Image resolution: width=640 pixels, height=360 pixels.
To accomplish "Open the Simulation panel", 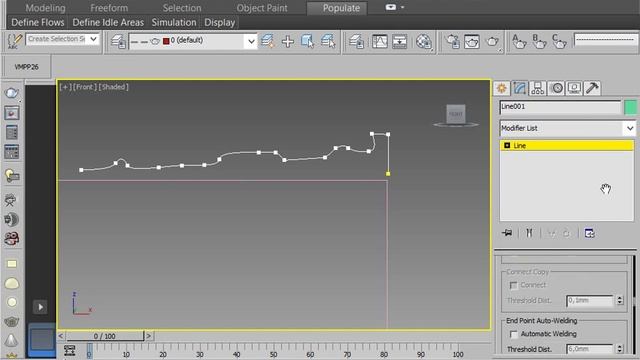I will point(174,22).
